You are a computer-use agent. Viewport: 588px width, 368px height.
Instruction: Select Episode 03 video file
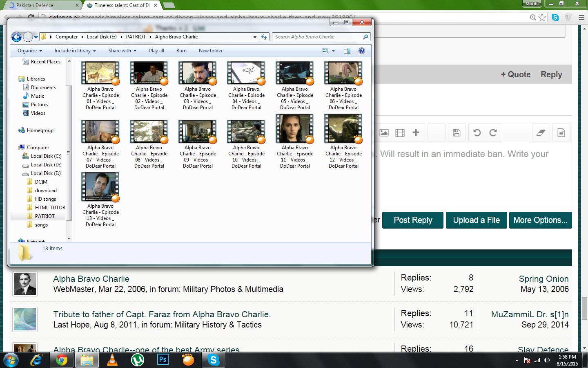[x=198, y=86]
